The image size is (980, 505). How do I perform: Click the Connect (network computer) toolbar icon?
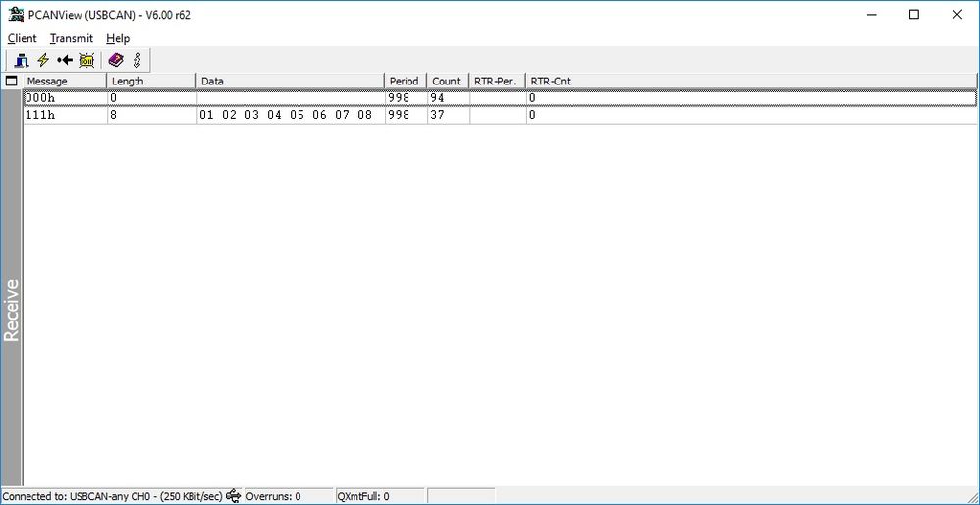tap(22, 60)
